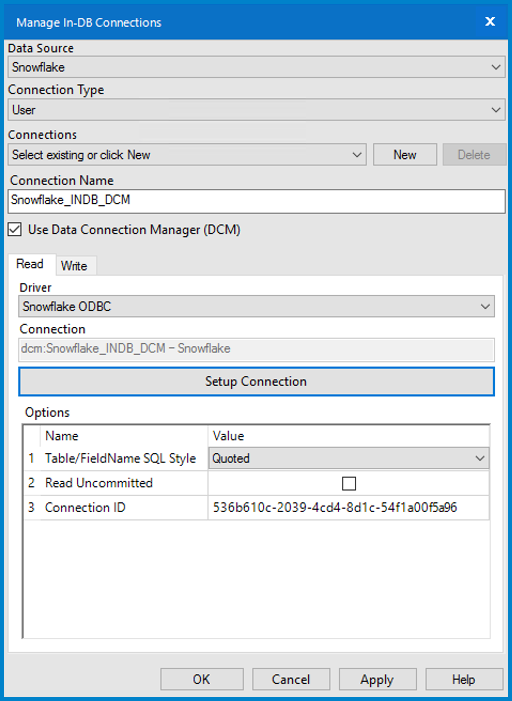Select the Connection ID value cell
The height and width of the screenshot is (701, 512).
click(349, 507)
